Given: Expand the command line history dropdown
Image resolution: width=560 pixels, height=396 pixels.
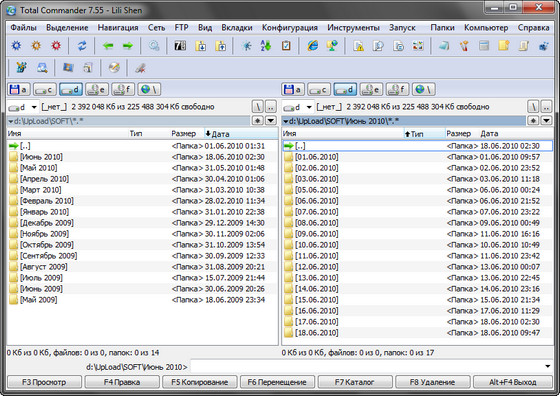Looking at the screenshot, I should (x=548, y=366).
